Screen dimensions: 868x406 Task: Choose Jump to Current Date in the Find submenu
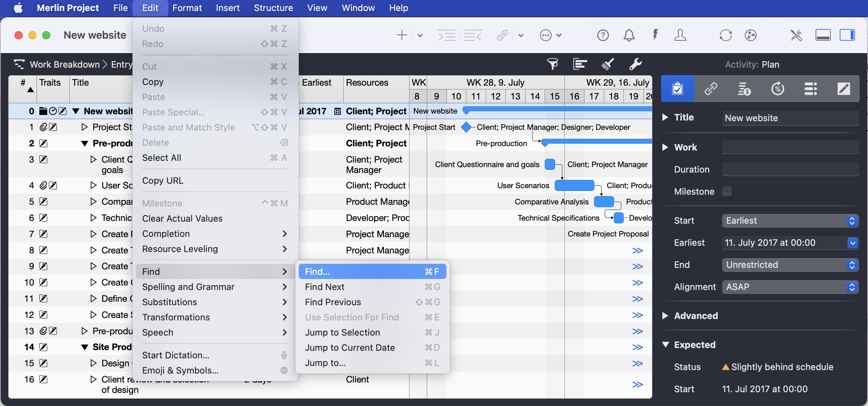point(350,348)
